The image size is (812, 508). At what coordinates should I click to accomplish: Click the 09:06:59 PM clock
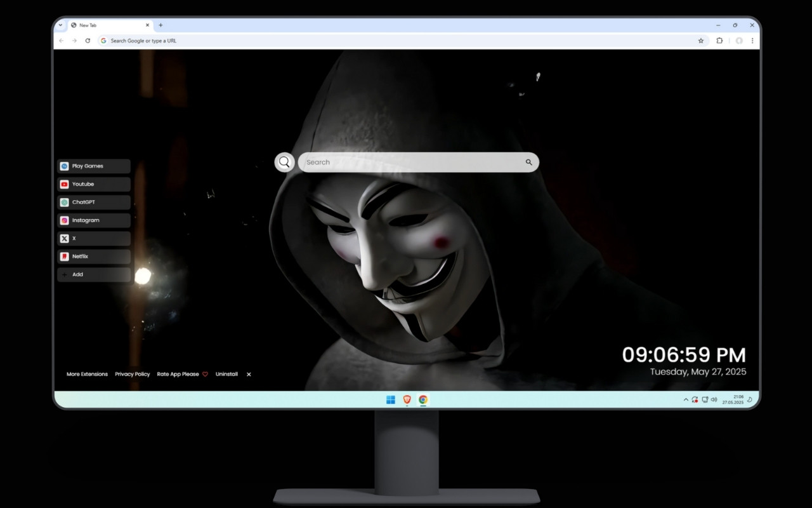coord(684,354)
